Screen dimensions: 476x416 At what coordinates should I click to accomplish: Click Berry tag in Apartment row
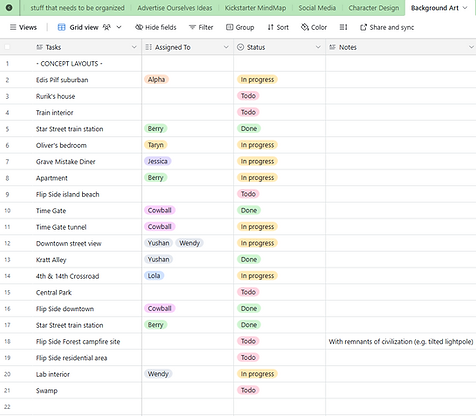tap(155, 178)
